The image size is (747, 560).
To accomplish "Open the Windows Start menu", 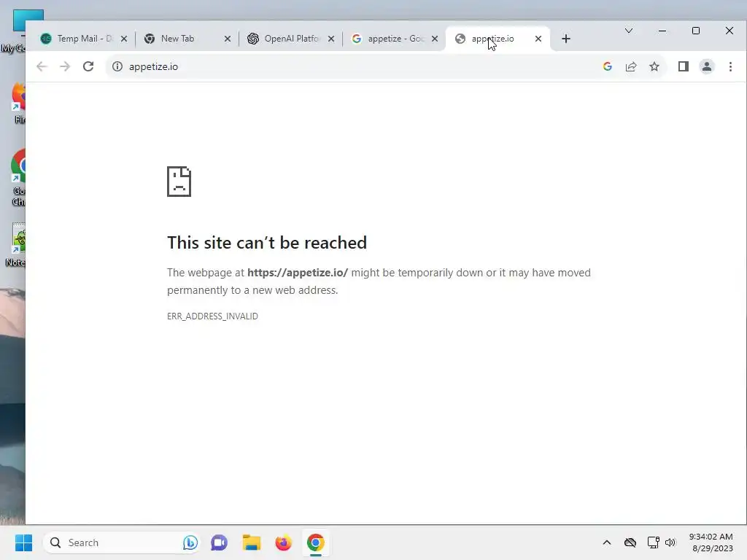I will click(x=23, y=542).
